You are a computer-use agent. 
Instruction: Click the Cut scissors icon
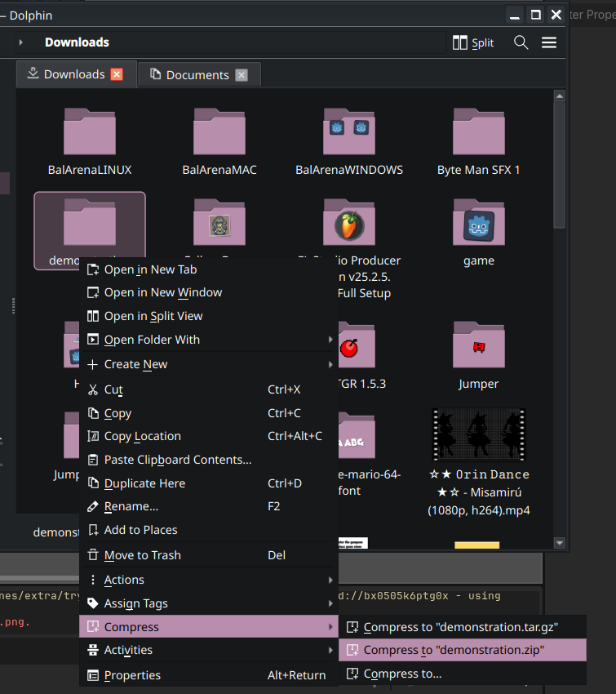click(x=93, y=389)
